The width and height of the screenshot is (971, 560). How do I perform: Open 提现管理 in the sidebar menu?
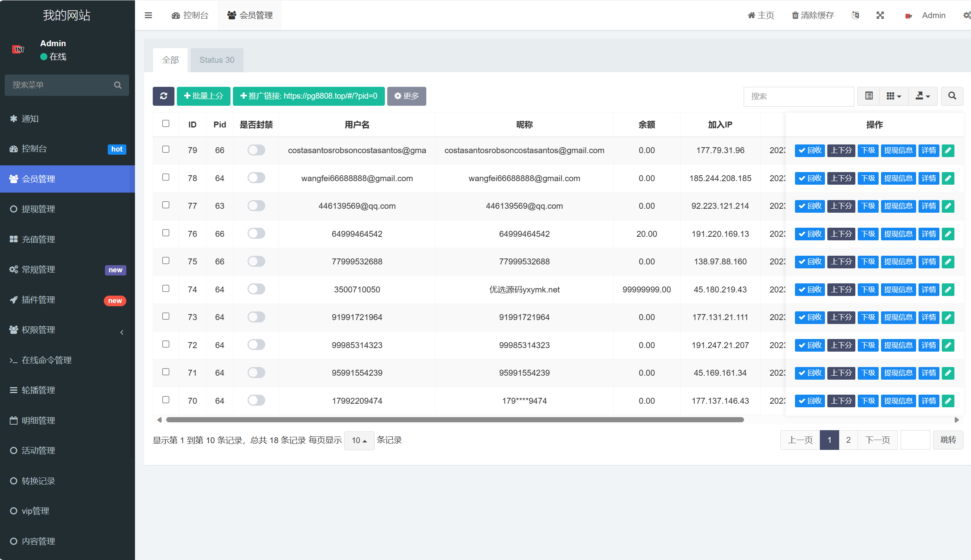tap(38, 209)
